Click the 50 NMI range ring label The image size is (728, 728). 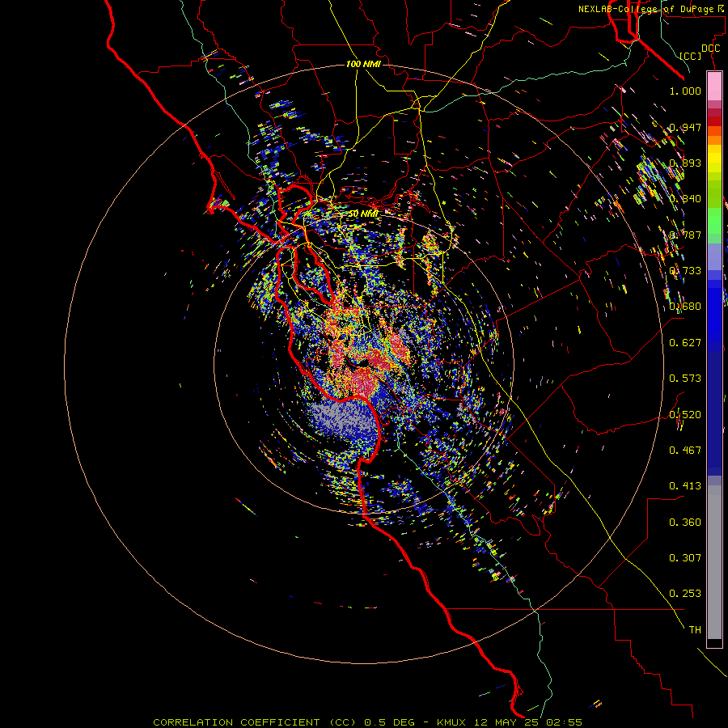(363, 214)
